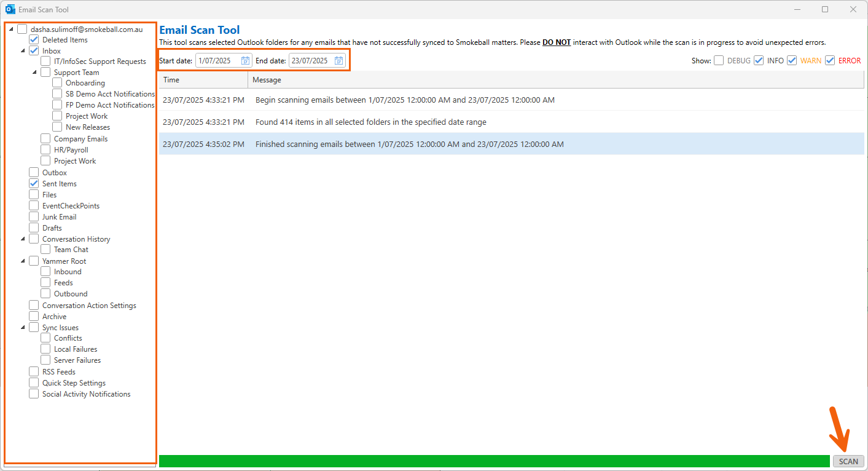Check the Company Emails folder checkbox
The height and width of the screenshot is (471, 868).
[x=45, y=139]
